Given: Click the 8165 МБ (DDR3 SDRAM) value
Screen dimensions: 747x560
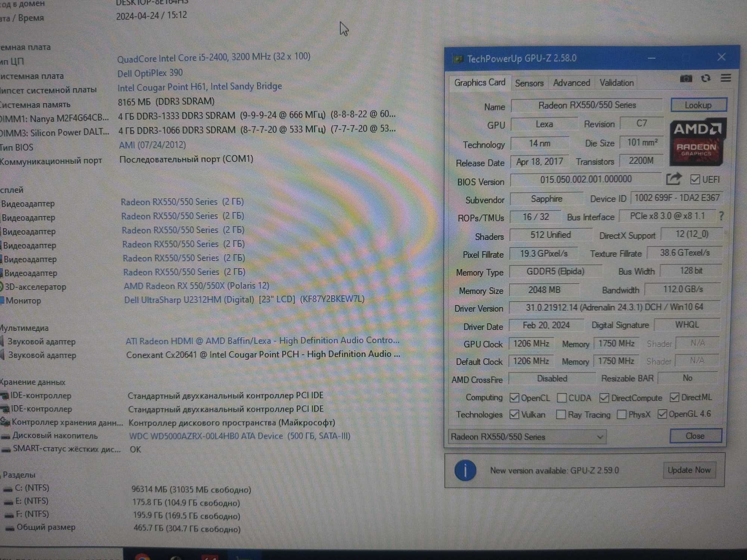Looking at the screenshot, I should [x=166, y=102].
